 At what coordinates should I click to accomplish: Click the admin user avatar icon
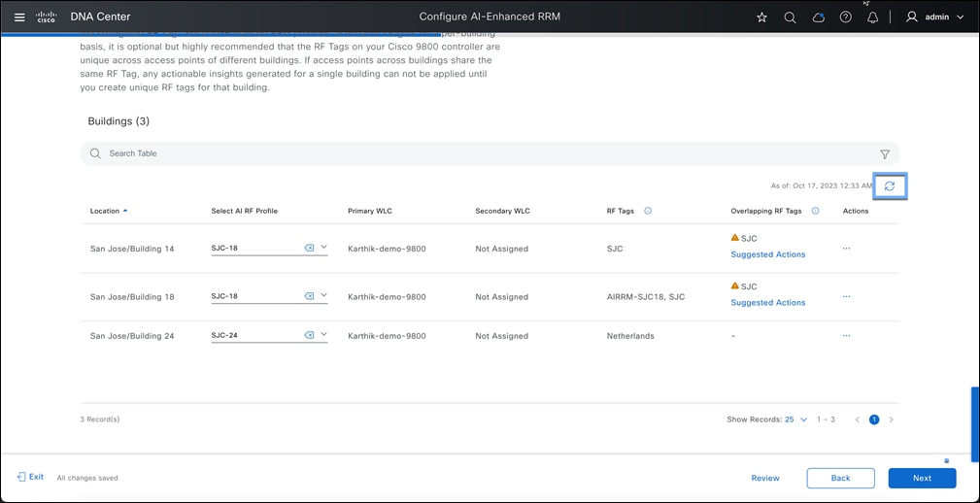click(912, 17)
